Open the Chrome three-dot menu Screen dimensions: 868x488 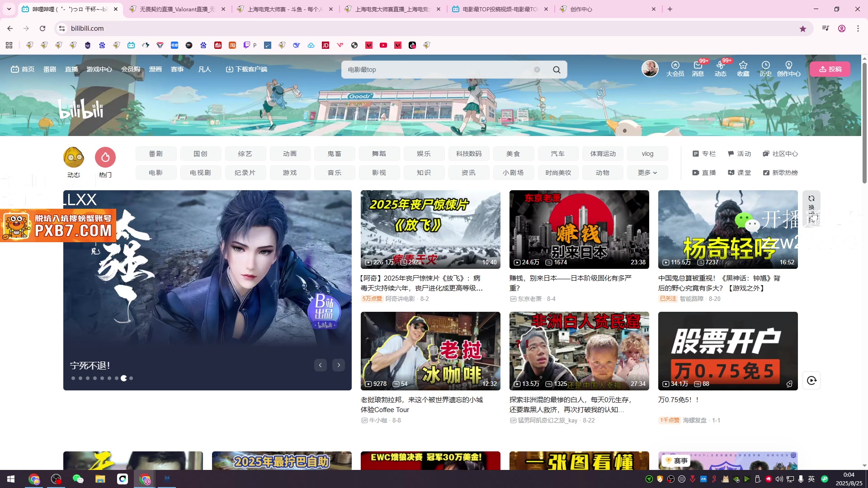[x=858, y=28]
